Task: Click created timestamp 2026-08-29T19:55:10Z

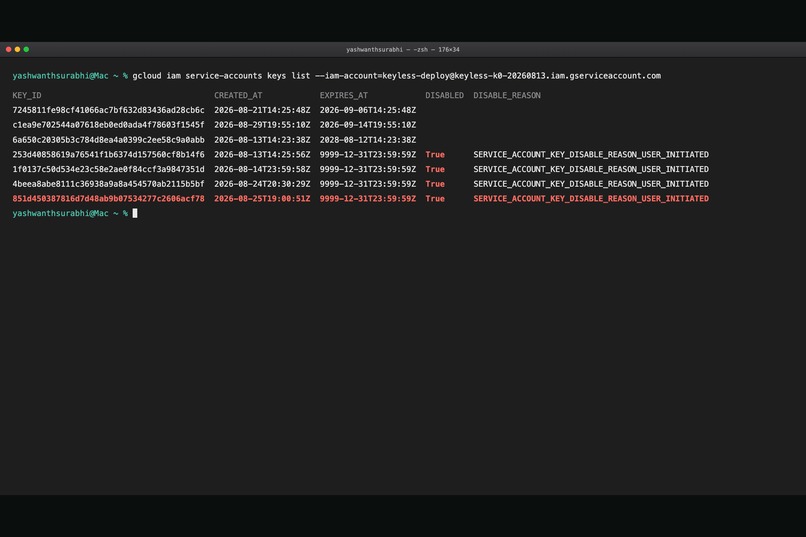Action: click(262, 125)
